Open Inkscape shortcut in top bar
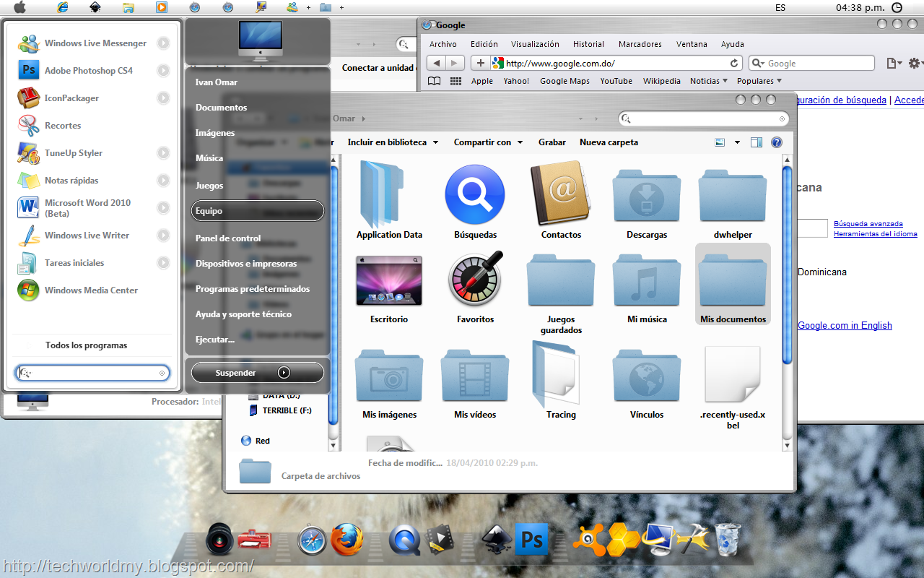This screenshot has width=924, height=578. tap(95, 7)
